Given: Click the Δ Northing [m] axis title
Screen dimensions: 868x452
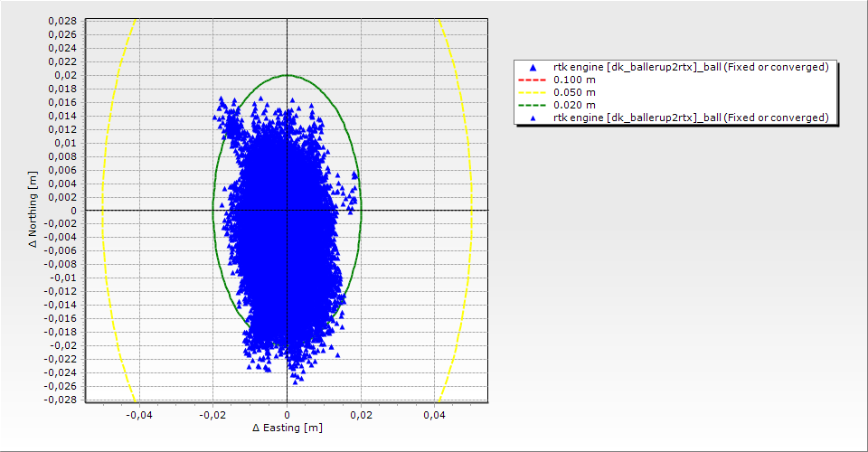Looking at the screenshot, I should 33,209.
